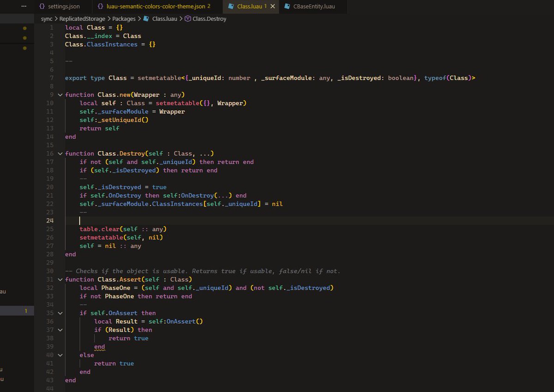
Task: Click 'setmetatable(self, nil)' on line 26
Action: (121, 238)
